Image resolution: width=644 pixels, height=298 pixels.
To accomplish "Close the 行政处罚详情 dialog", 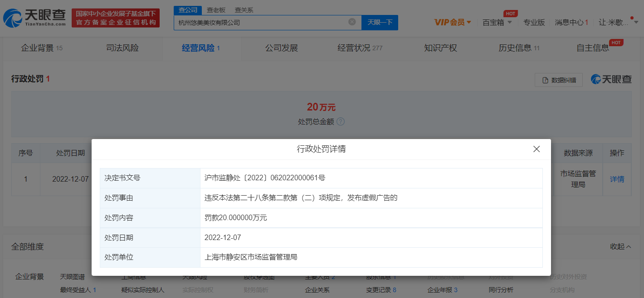I will pos(537,149).
